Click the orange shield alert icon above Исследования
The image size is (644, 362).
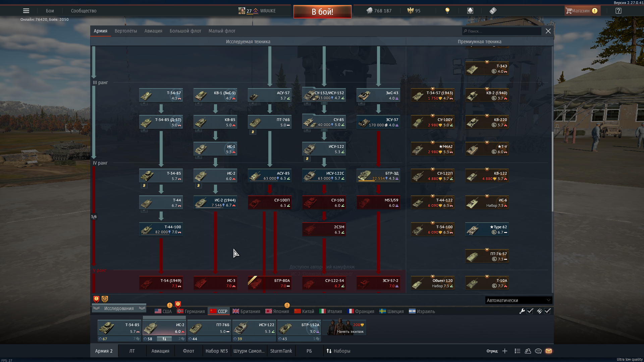click(x=105, y=299)
